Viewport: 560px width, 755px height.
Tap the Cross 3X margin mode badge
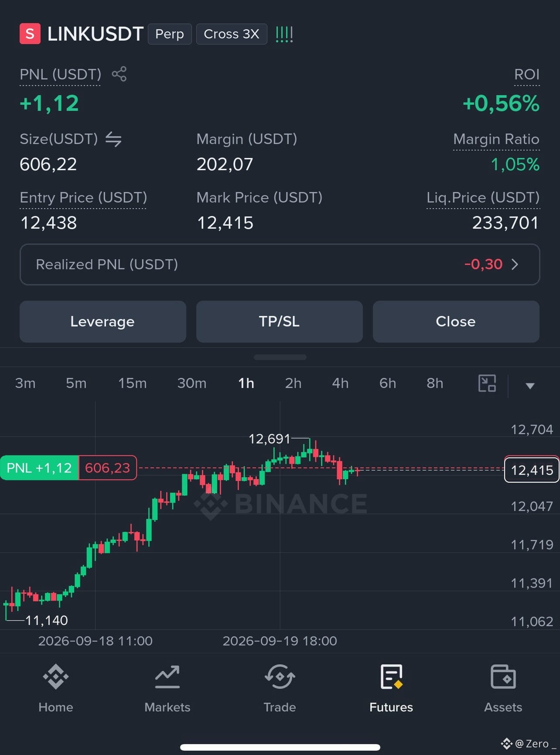[232, 34]
